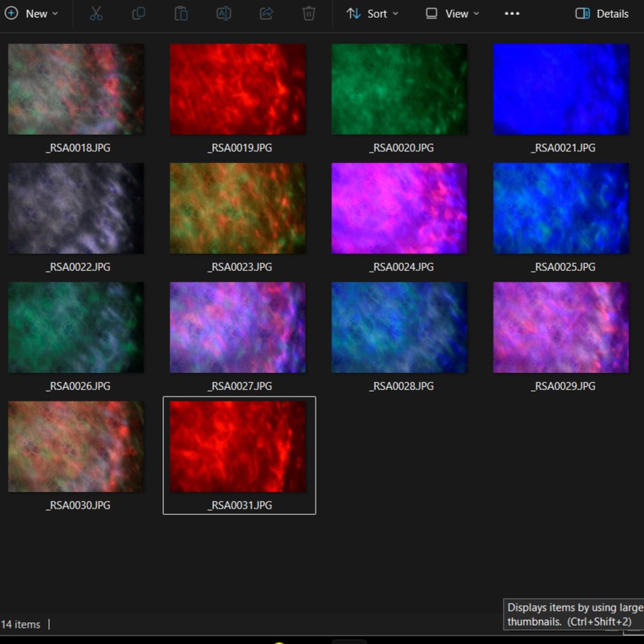Image resolution: width=644 pixels, height=644 pixels.
Task: Click the Copy icon in toolbar
Action: [139, 13]
